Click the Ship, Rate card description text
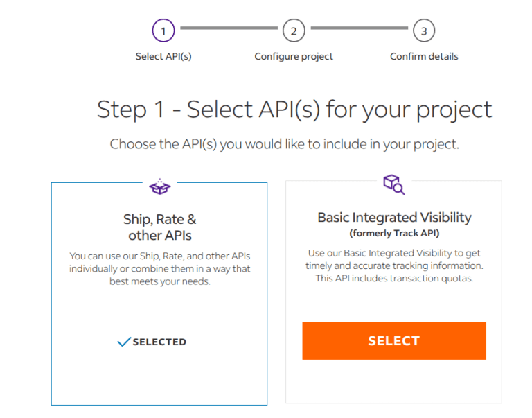The image size is (532, 418). 159,269
